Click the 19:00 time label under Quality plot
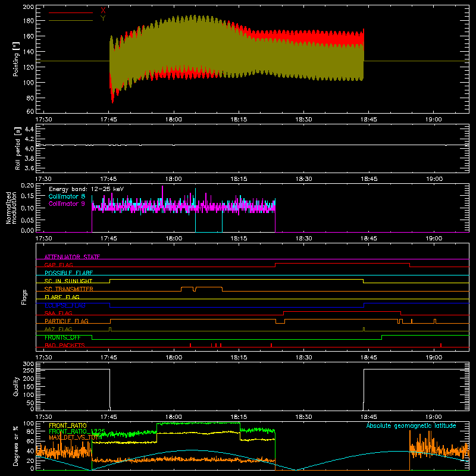The height and width of the screenshot is (476, 476). 434,417
